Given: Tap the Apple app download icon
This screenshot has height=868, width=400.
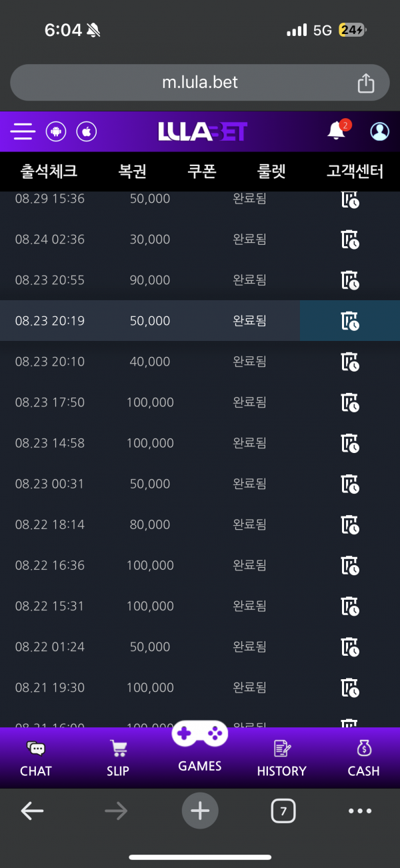Looking at the screenshot, I should [87, 131].
